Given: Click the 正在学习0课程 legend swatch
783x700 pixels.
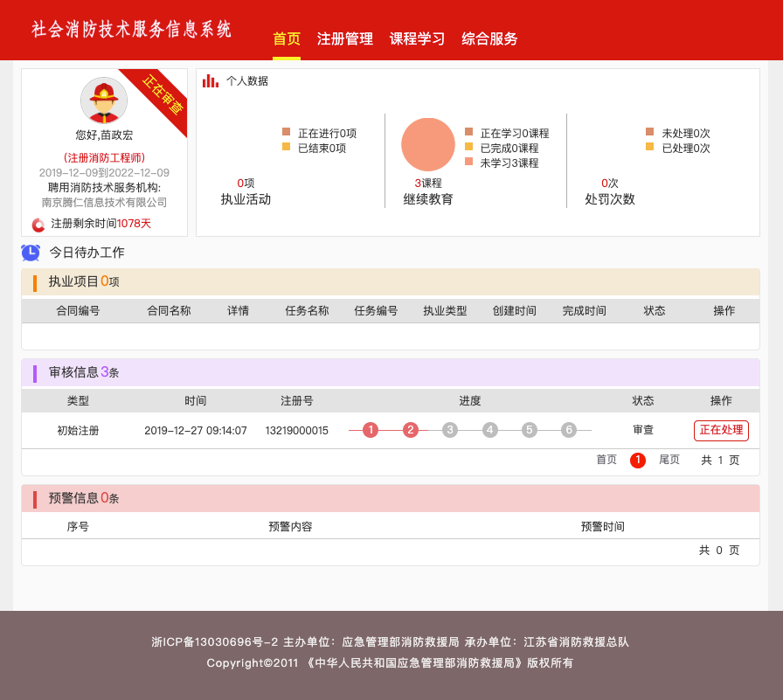Looking at the screenshot, I should (x=469, y=132).
